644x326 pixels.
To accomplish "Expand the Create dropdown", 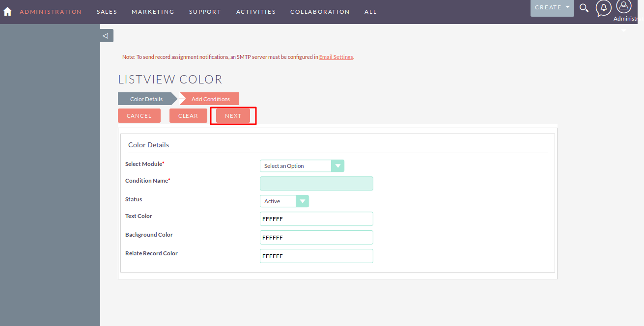I will (552, 8).
